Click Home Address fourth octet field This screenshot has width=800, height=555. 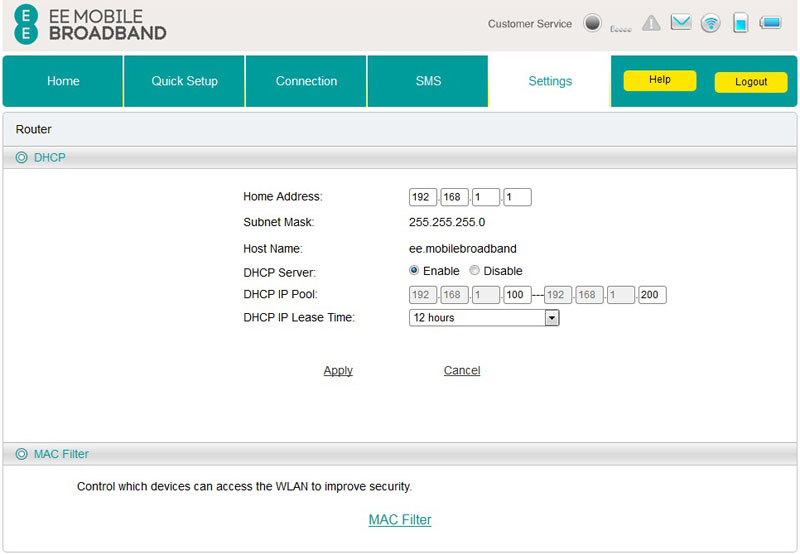(x=517, y=197)
